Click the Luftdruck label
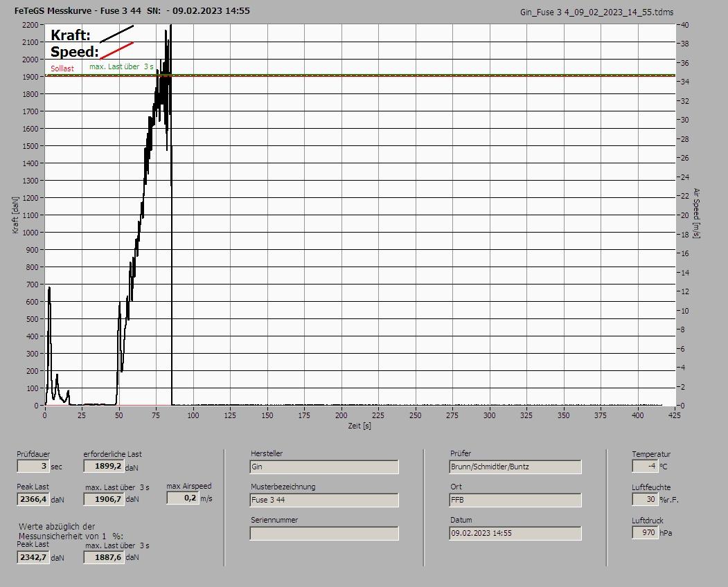This screenshot has width=728, height=587. pos(648,521)
